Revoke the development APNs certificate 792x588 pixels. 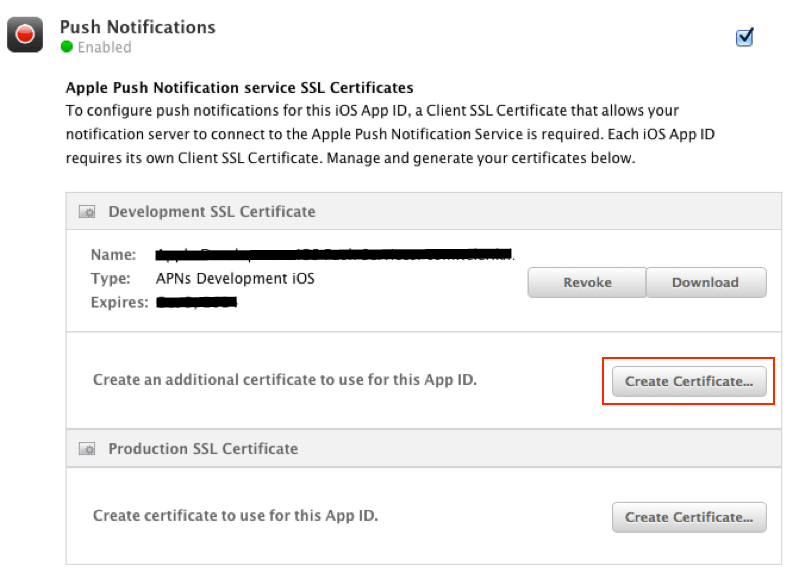pos(586,282)
